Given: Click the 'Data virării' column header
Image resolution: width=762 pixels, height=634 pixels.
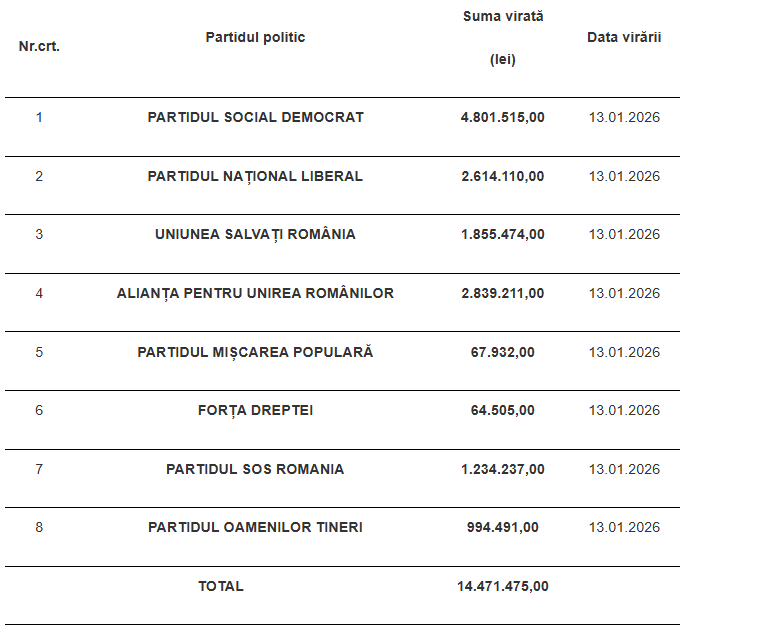Looking at the screenshot, I should [624, 38].
